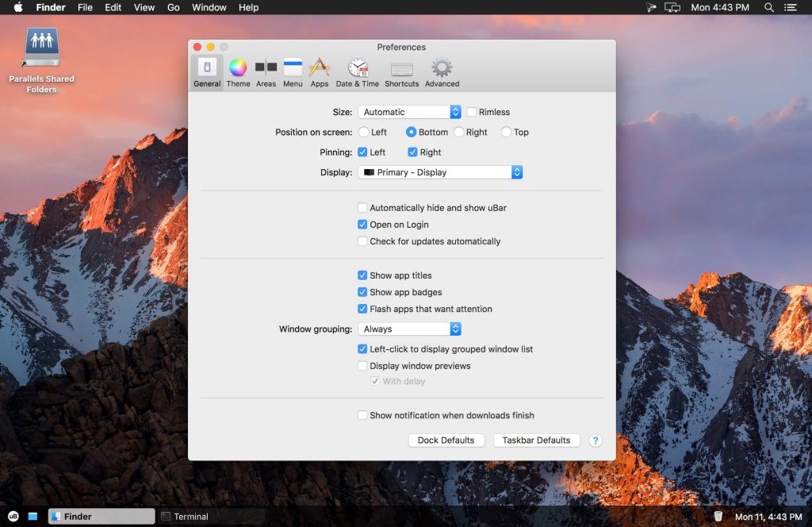Select Top position on screen
The height and width of the screenshot is (527, 812).
tap(506, 133)
